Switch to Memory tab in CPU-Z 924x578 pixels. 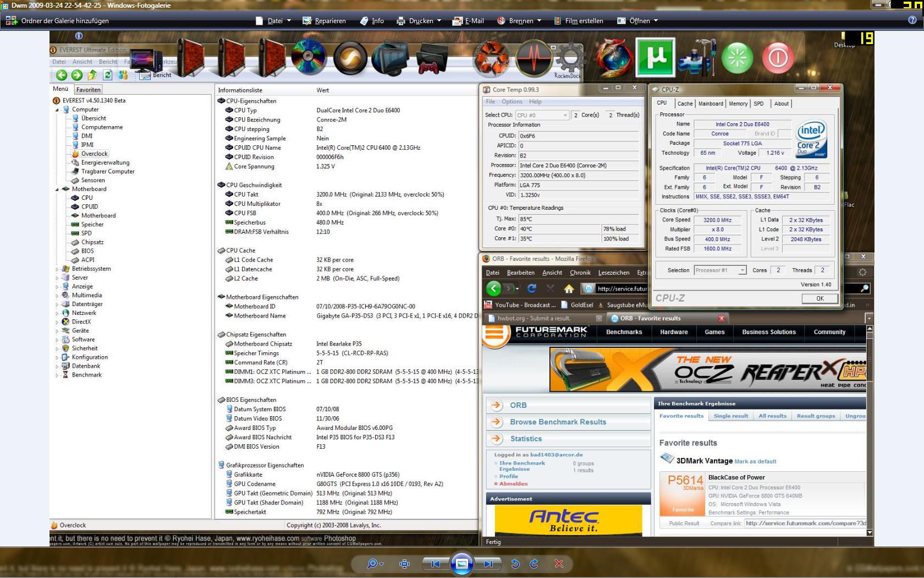[738, 103]
